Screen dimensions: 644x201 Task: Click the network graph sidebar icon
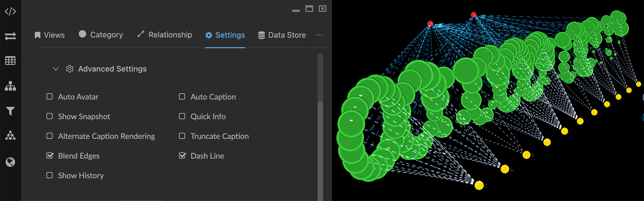click(x=10, y=136)
